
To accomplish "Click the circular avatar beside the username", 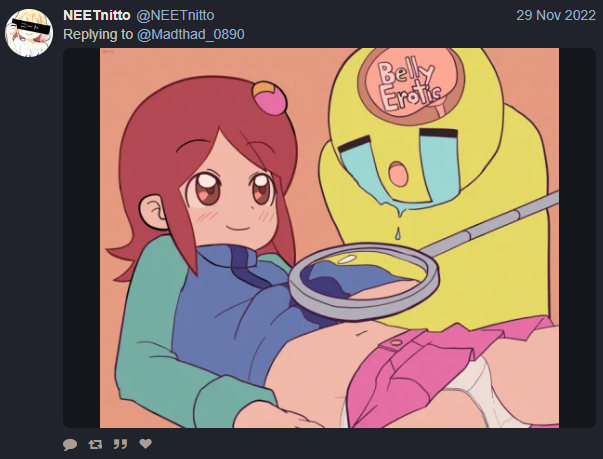I will coord(29,33).
